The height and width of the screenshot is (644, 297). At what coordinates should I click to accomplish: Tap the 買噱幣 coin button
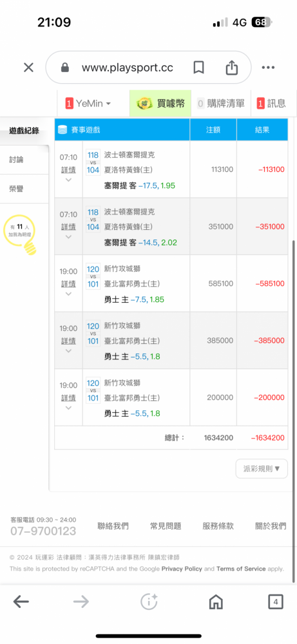(160, 104)
